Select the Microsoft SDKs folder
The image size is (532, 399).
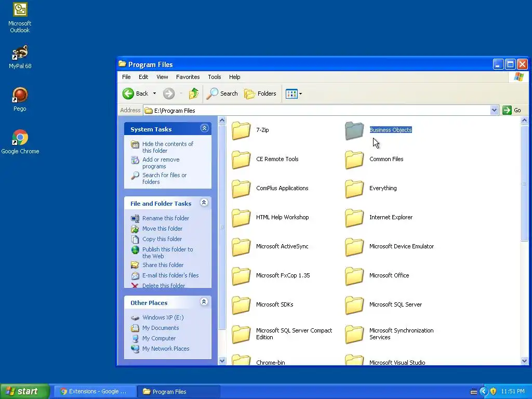tap(262, 304)
